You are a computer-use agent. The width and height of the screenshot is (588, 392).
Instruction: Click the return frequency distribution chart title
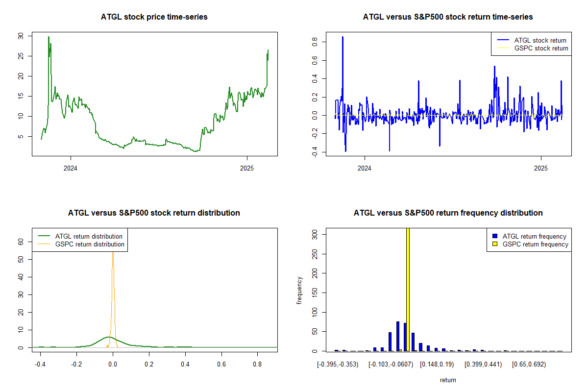448,213
